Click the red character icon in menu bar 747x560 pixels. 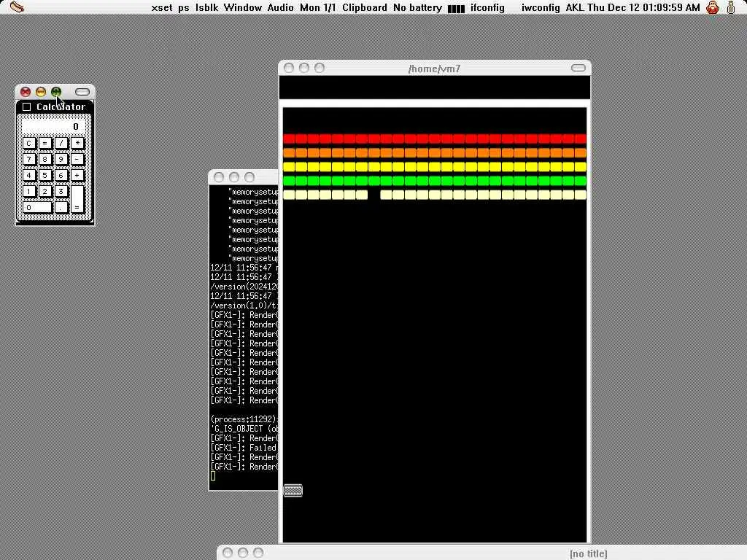[712, 7]
